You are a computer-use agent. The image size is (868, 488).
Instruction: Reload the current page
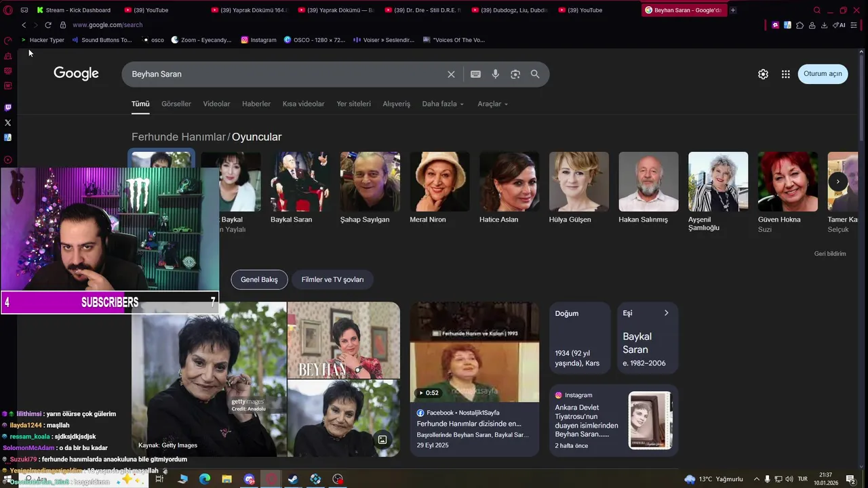(48, 25)
